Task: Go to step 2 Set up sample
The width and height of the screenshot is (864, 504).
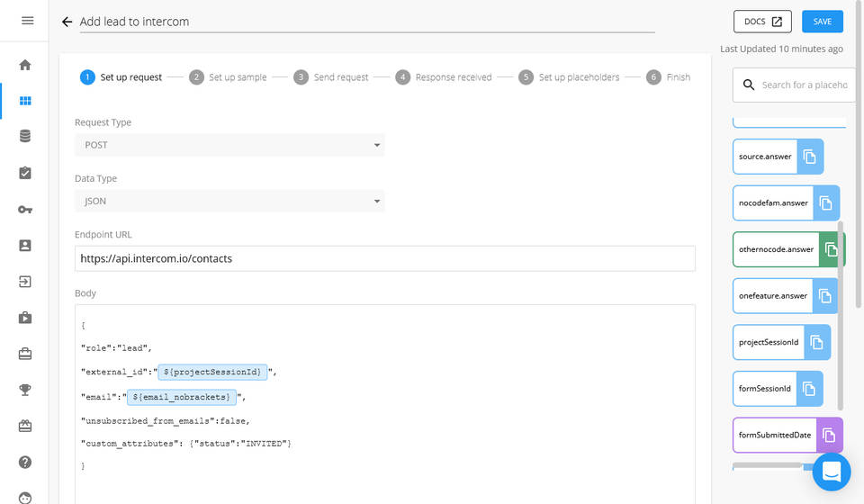Action: pos(229,77)
